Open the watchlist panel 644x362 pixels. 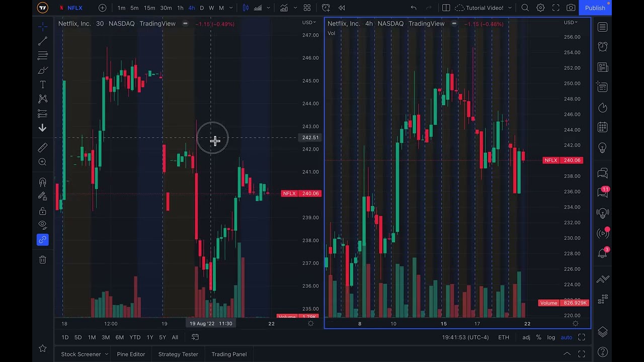(603, 27)
